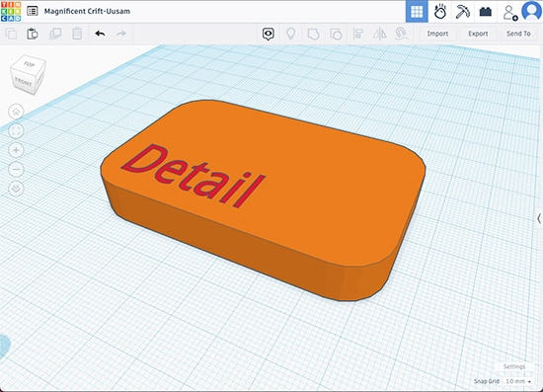Viewport: 543px width, 392px height.
Task: Click the Send To button
Action: pyautogui.click(x=518, y=34)
